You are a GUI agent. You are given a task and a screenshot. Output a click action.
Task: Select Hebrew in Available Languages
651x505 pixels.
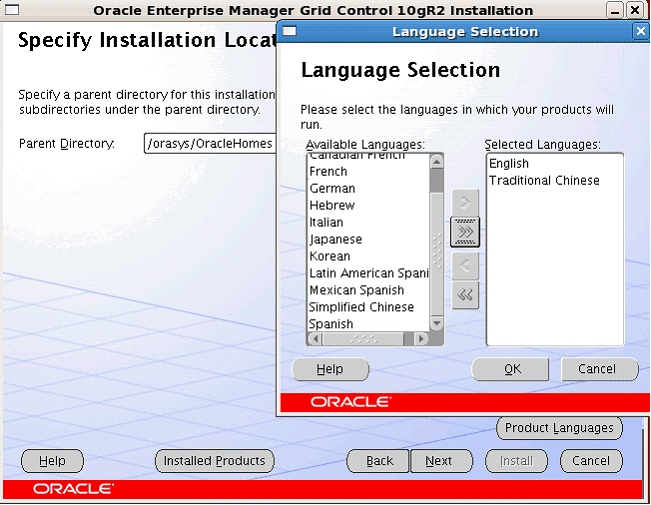tap(369, 205)
